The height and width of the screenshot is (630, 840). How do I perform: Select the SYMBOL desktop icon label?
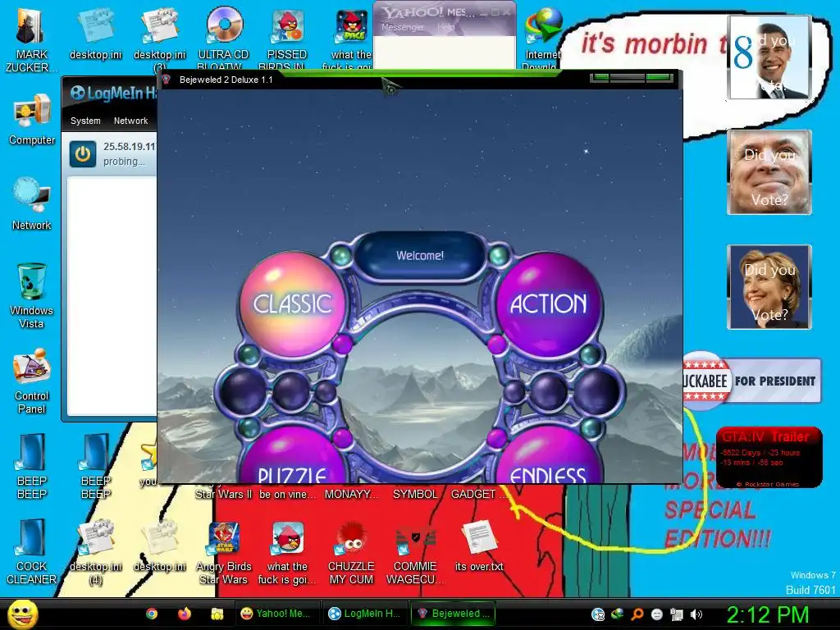pyautogui.click(x=415, y=494)
